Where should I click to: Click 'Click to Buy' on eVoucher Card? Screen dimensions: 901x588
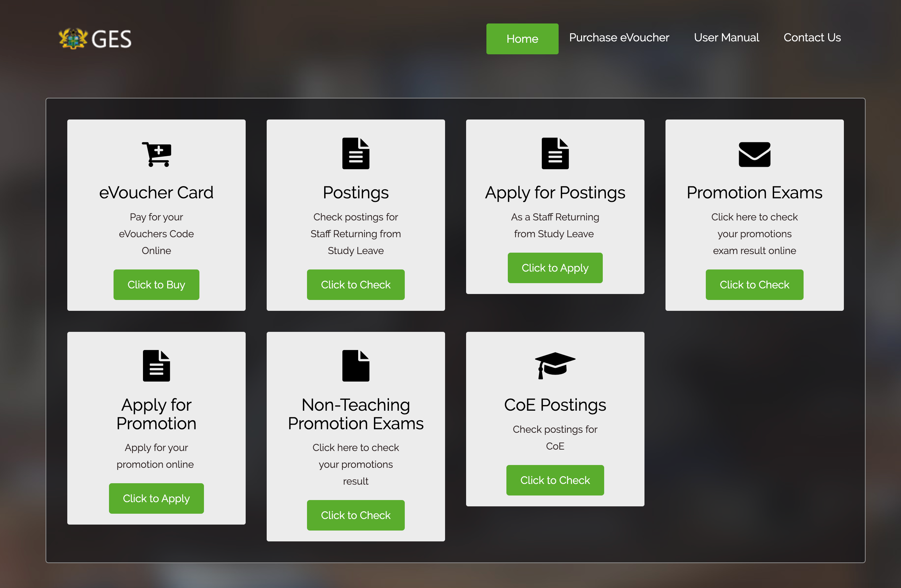click(x=156, y=285)
